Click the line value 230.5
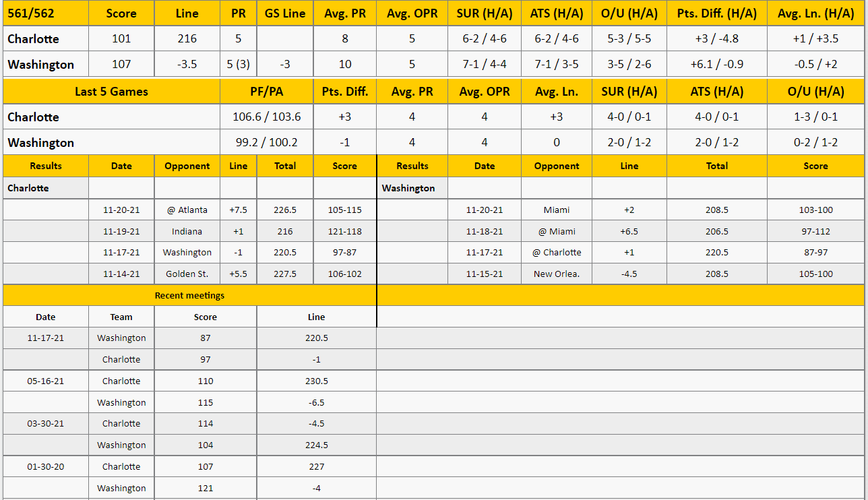The image size is (868, 500). [x=316, y=381]
